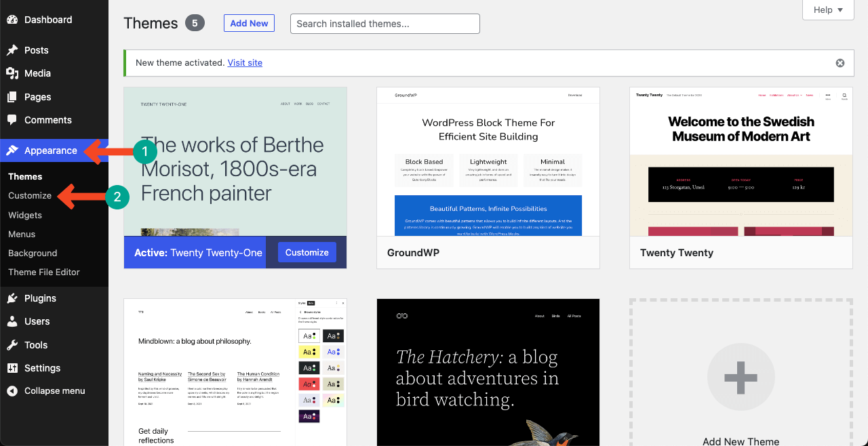This screenshot has width=868, height=446.
Task: Focus the Search installed themes field
Action: click(x=384, y=24)
